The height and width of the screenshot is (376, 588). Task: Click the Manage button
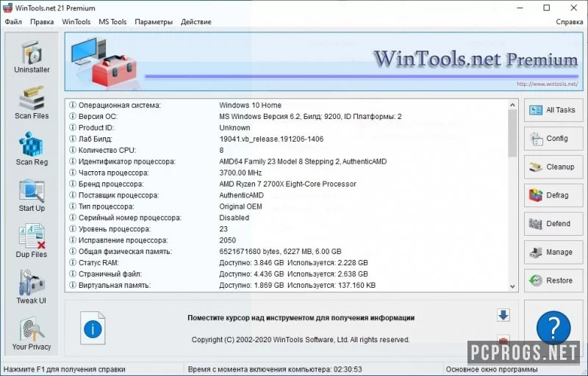tap(553, 253)
